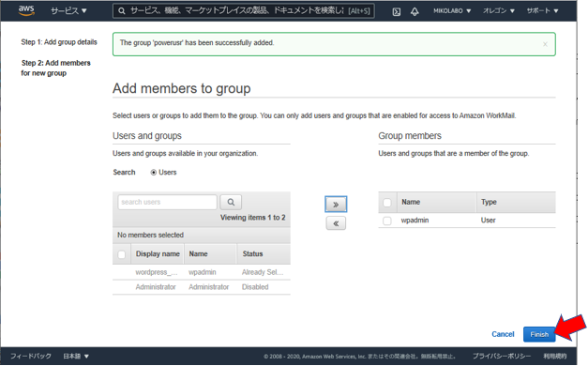Click the Already Sel... status cell
The image size is (588, 366).
pos(263,272)
